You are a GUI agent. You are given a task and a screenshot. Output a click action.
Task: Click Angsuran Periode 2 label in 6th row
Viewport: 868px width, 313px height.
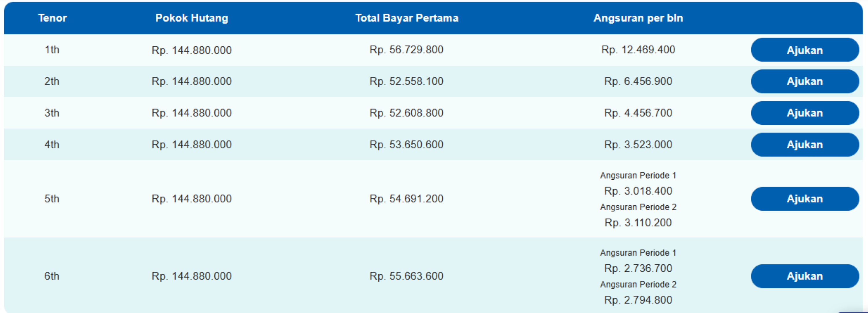pyautogui.click(x=638, y=284)
